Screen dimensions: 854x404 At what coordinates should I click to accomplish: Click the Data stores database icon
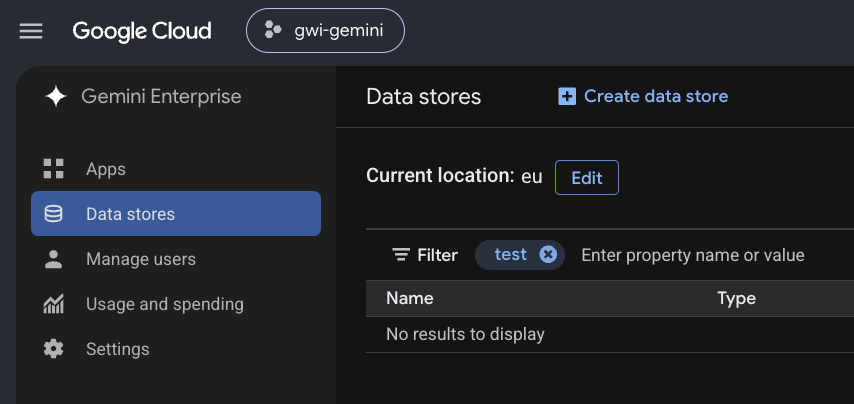pyautogui.click(x=53, y=213)
